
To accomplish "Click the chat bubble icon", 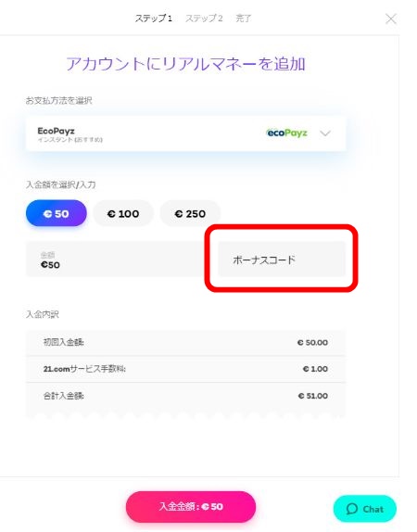I will tap(352, 509).
